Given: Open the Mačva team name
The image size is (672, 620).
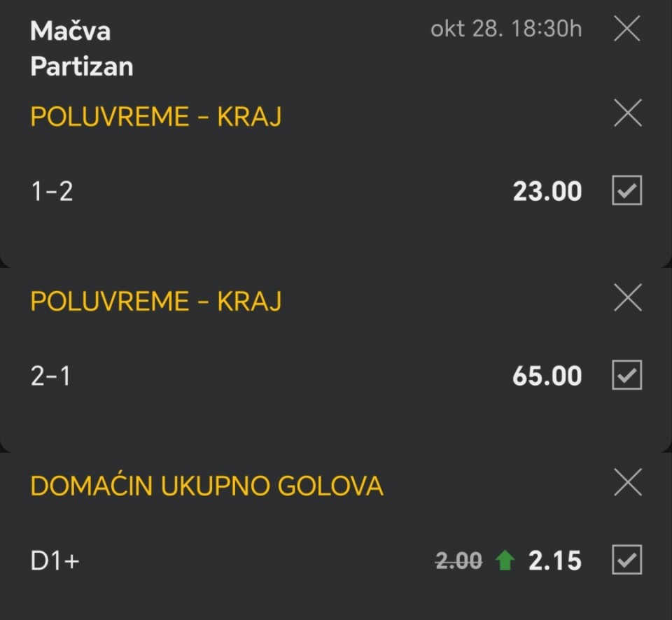Looking at the screenshot, I should pos(71,31).
